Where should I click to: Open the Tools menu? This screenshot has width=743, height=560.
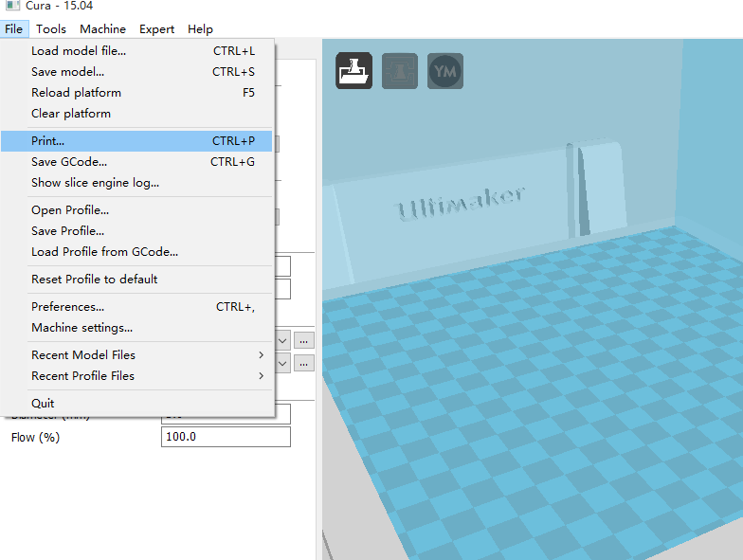point(51,28)
